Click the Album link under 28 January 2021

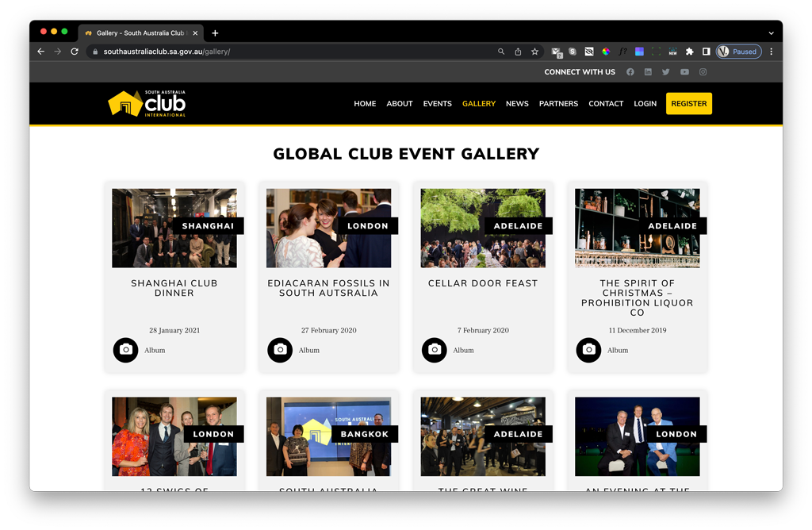point(155,350)
